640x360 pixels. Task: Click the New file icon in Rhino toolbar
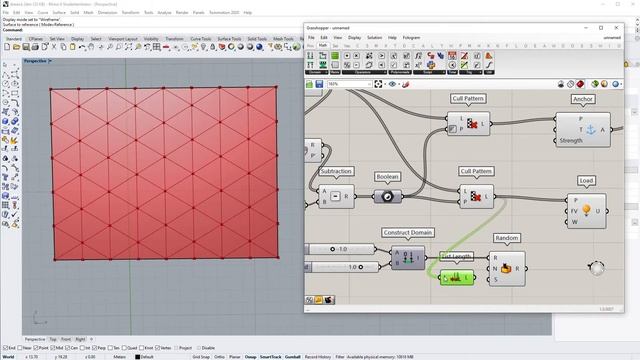7,47
